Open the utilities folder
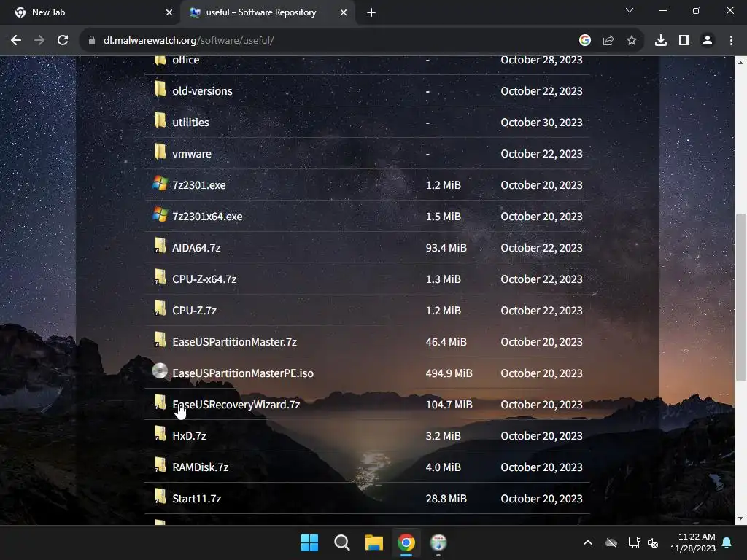Viewport: 747px width, 560px height. [x=190, y=122]
